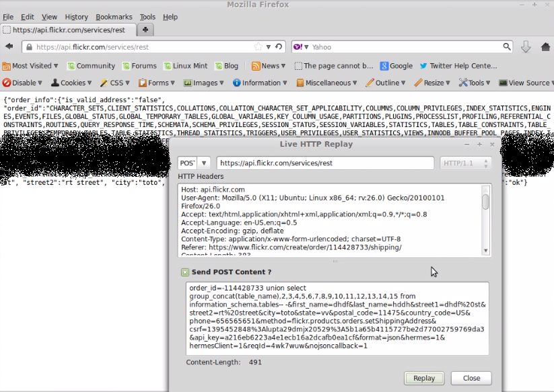Select the api.flickr.com browser tab
This screenshot has height=392, width=554.
tap(69, 30)
